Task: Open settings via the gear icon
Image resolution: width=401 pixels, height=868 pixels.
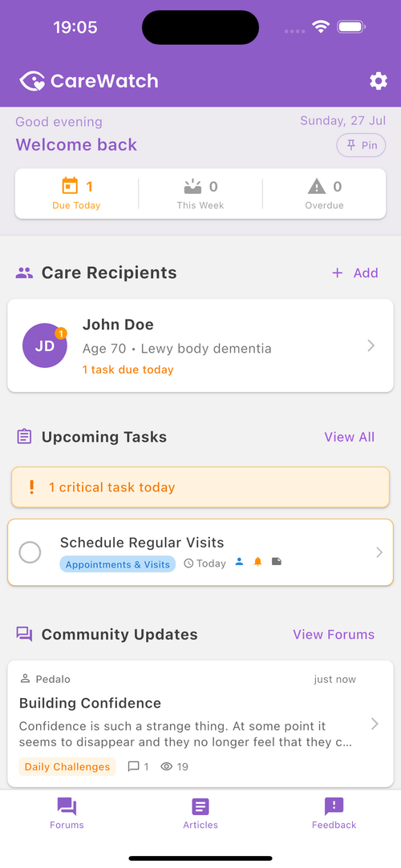Action: tap(379, 82)
